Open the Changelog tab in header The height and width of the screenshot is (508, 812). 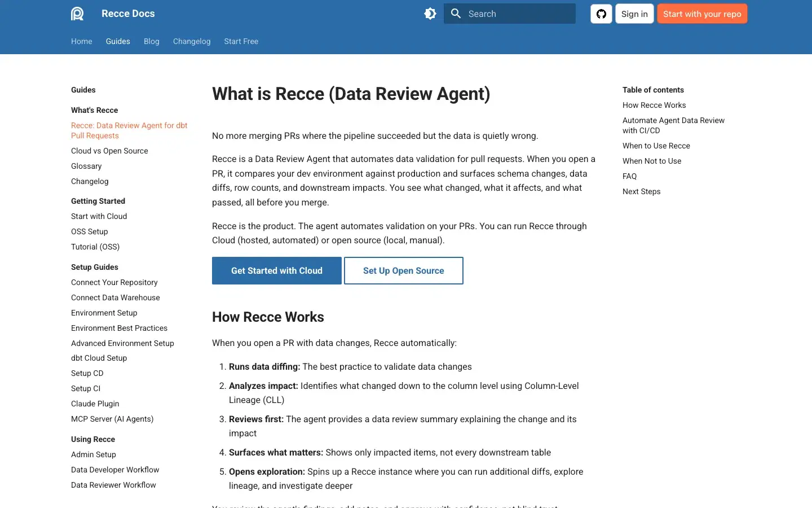[192, 41]
